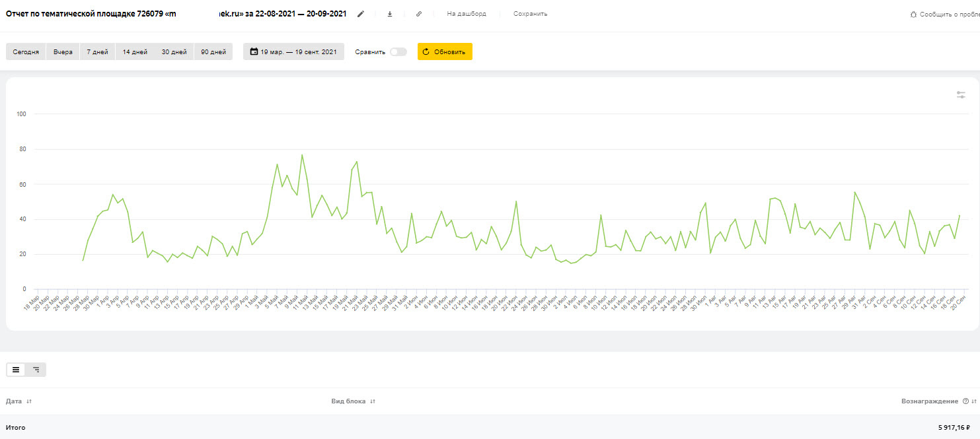
Task: Click the pencil icon to edit report title
Action: coord(360,14)
